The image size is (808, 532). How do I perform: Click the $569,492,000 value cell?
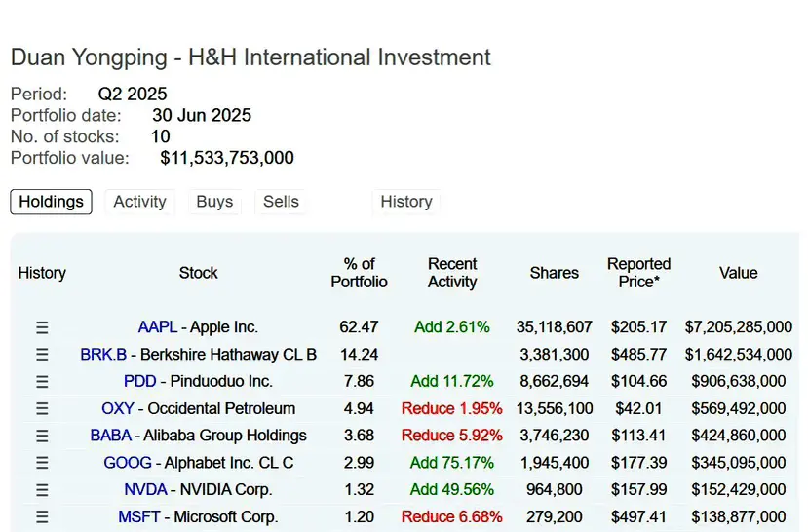pyautogui.click(x=739, y=408)
